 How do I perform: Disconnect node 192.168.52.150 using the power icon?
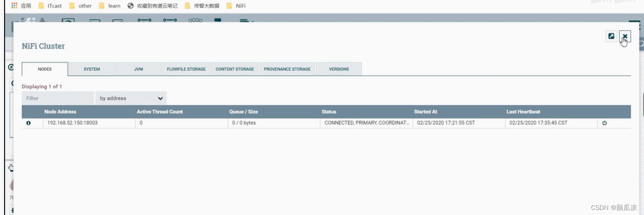[x=604, y=123]
